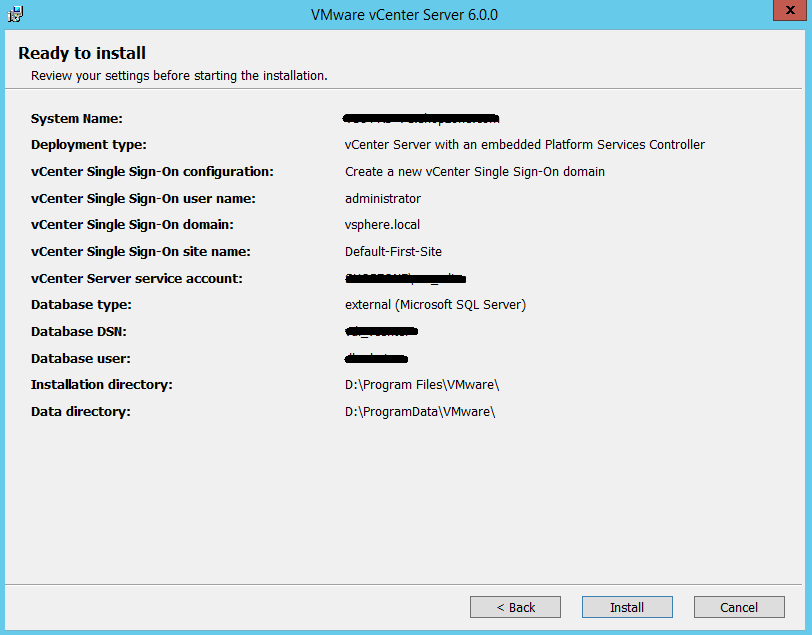Screen dimensions: 812x635
Task: Click the 'Data directory:' label
Action: click(x=80, y=412)
